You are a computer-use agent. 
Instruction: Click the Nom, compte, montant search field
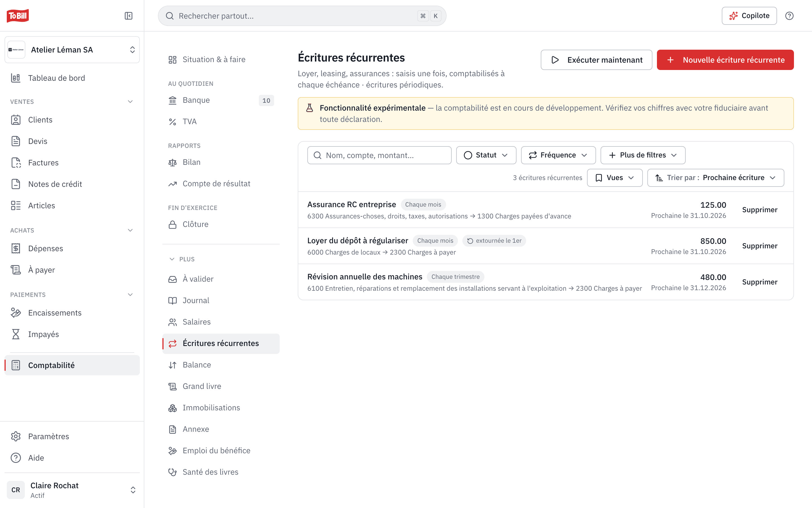379,155
